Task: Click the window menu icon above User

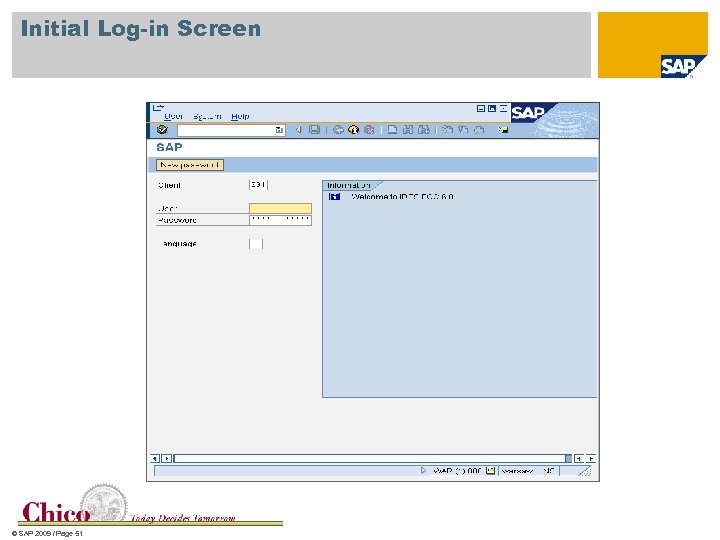Action: (158, 107)
